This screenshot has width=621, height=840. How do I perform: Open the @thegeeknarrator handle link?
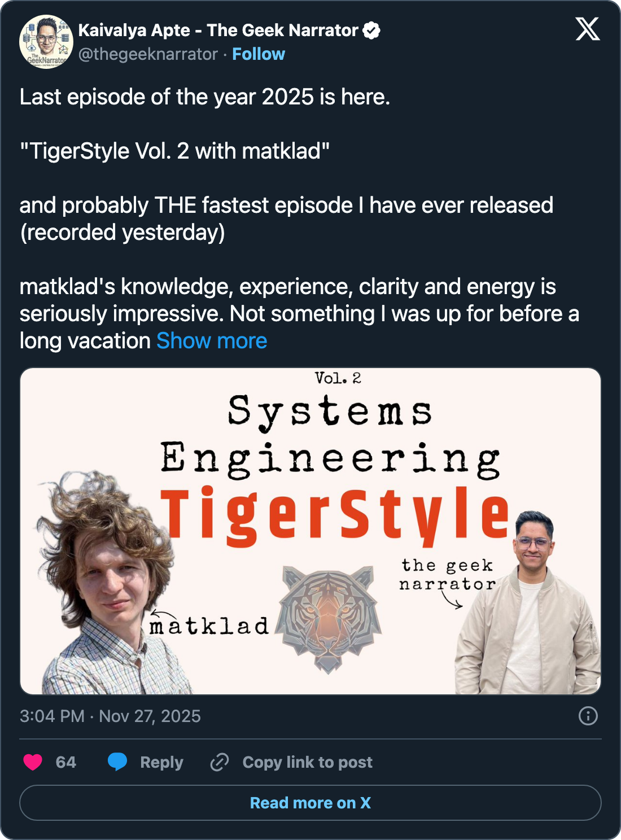148,54
